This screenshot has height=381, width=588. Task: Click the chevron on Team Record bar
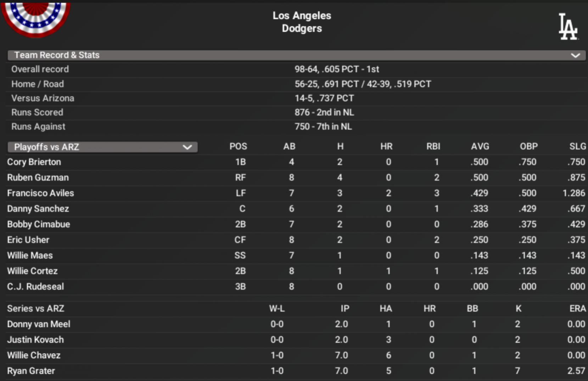(x=575, y=55)
